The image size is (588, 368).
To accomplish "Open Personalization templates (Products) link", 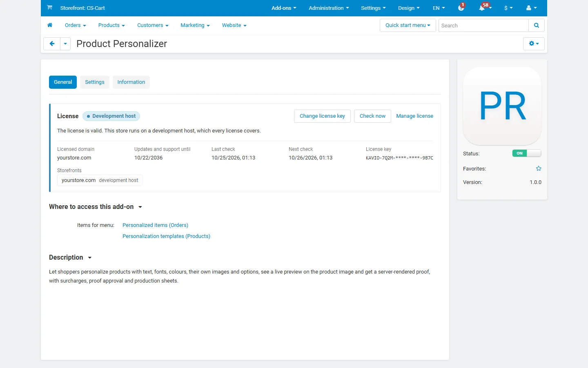I will pyautogui.click(x=166, y=236).
